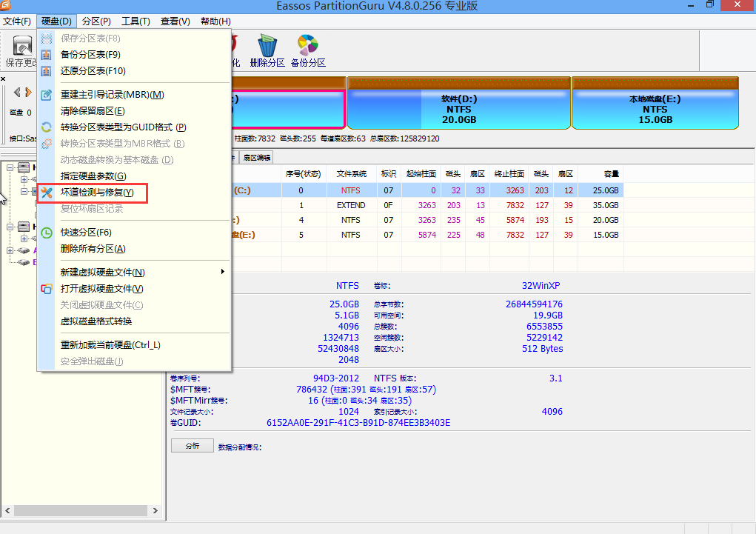Viewport: 756px width, 534px height.
Task: Select the EXTEND partition row
Action: pos(428,205)
